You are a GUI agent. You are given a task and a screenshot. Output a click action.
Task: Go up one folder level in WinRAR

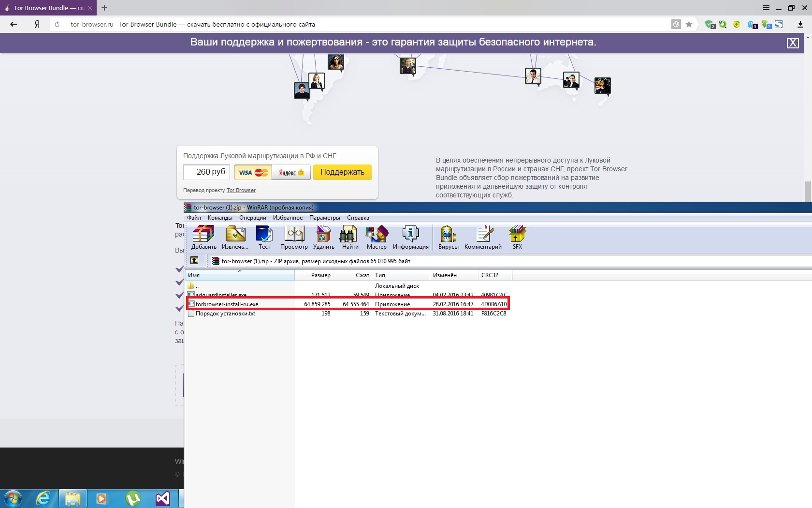point(194,261)
